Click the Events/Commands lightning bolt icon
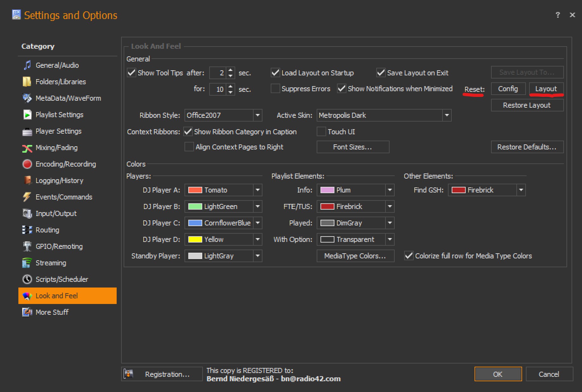Viewport: 582px width, 392px height. pos(27,197)
